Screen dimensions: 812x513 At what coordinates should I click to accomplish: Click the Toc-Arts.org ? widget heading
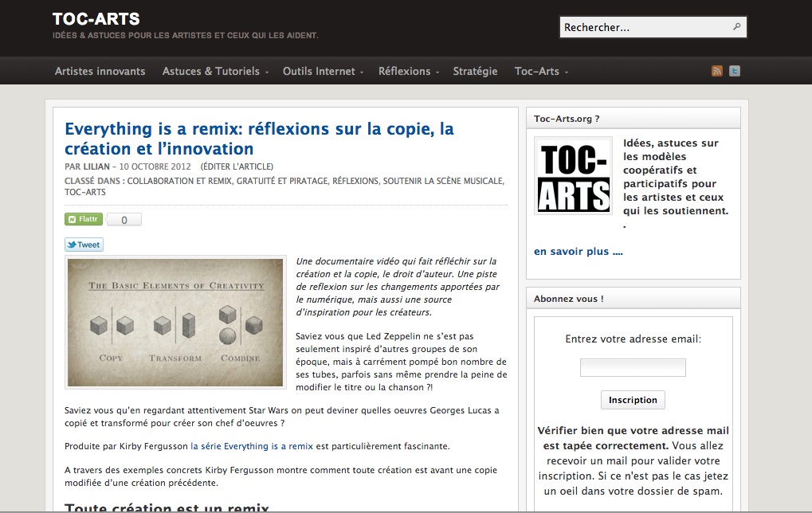coord(567,119)
